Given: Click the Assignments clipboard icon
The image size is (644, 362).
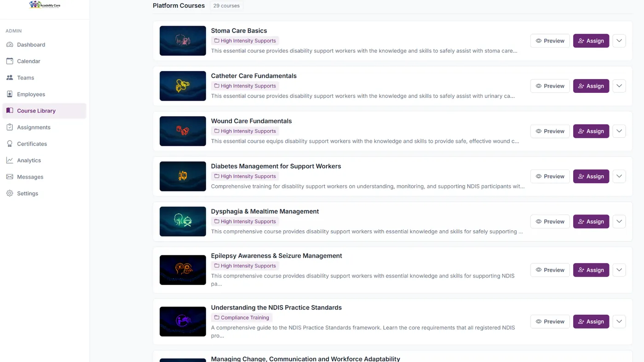Looking at the screenshot, I should tap(10, 127).
